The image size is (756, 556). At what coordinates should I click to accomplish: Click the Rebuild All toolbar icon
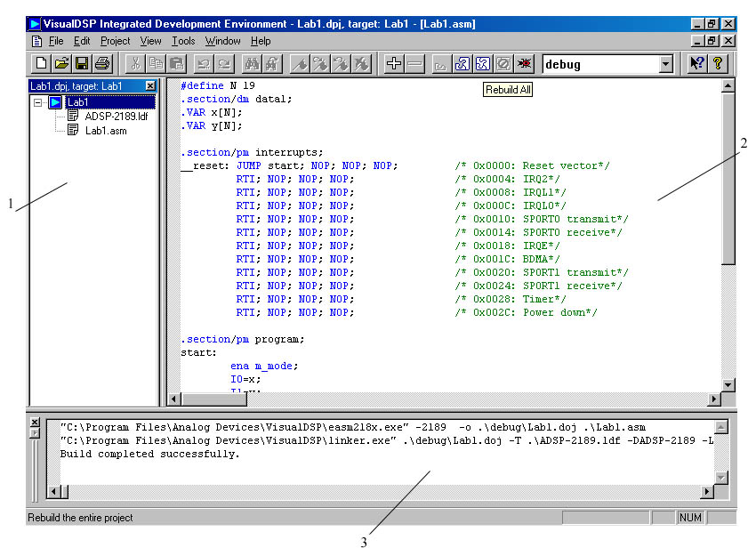(x=483, y=64)
